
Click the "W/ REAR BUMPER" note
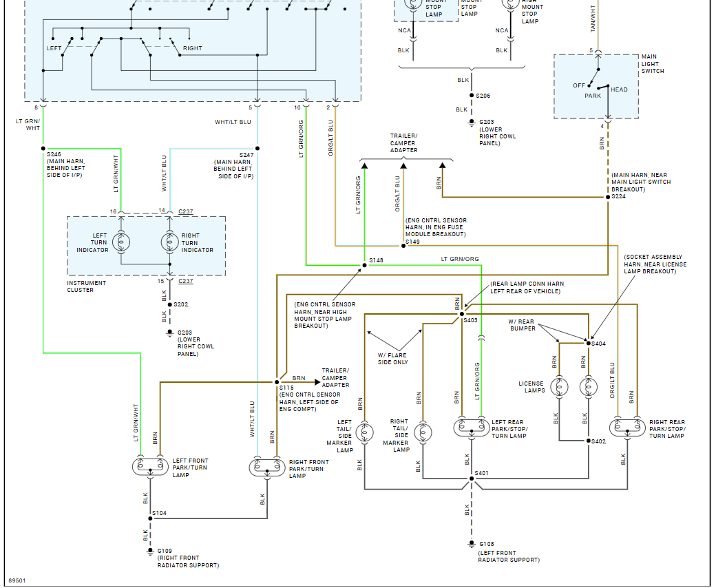point(522,325)
